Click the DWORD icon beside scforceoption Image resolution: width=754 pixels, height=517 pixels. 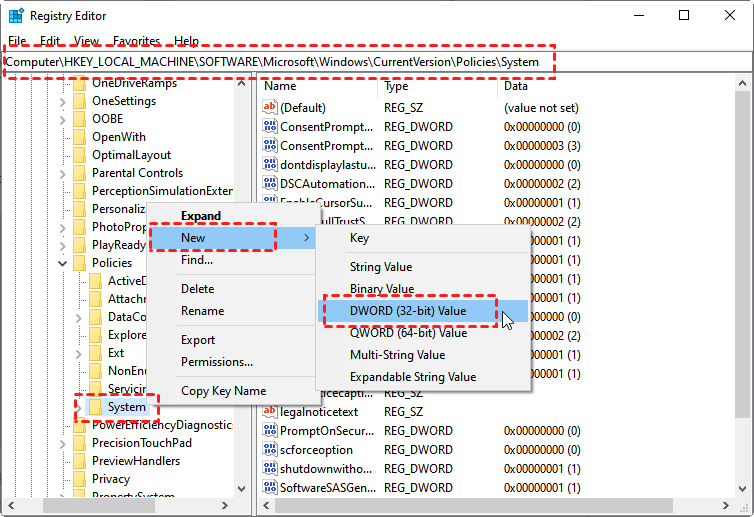coord(270,449)
